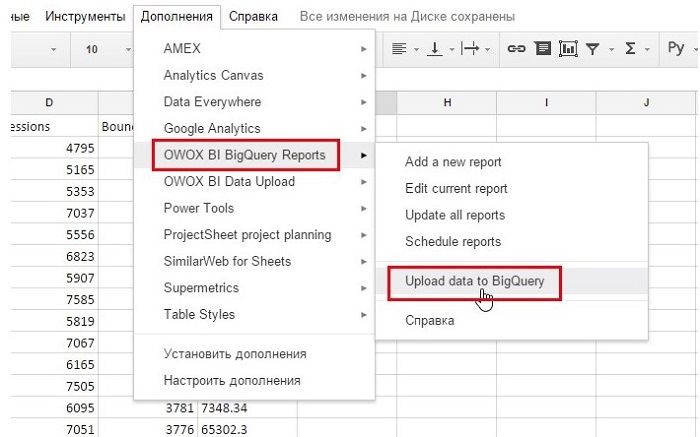
Task: Expand the Supermetrics submenu arrow
Action: pos(364,288)
